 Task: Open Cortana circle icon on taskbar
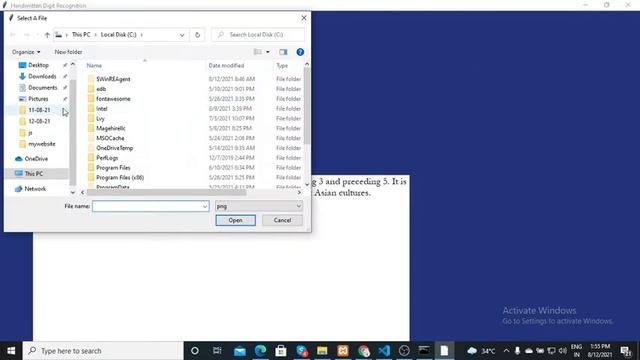[x=195, y=351]
